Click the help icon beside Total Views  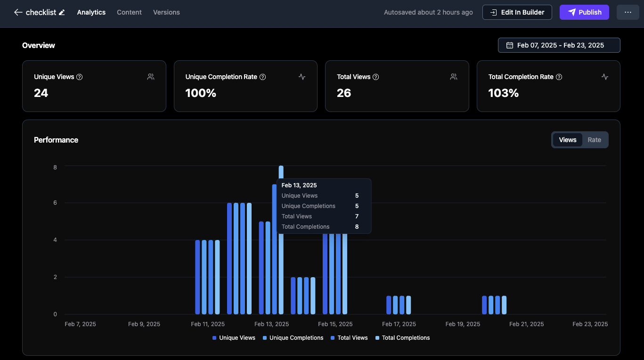(x=375, y=77)
